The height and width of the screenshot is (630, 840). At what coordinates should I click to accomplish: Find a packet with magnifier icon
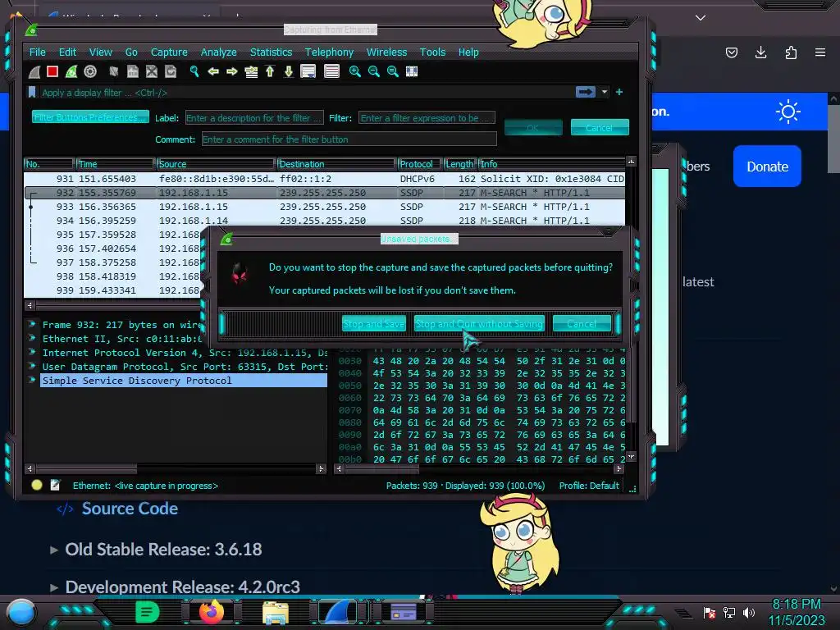click(194, 72)
